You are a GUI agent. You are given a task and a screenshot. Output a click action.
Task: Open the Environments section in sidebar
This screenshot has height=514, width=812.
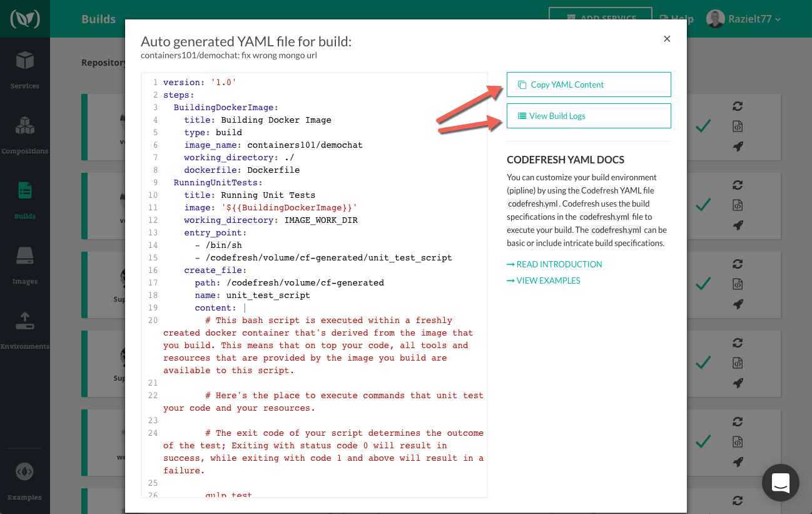(x=24, y=331)
